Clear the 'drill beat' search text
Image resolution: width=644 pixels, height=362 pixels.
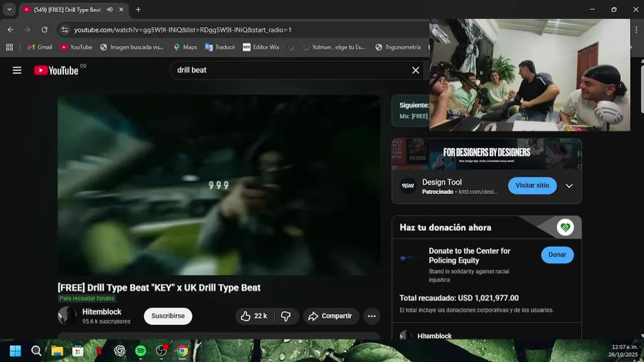(416, 70)
